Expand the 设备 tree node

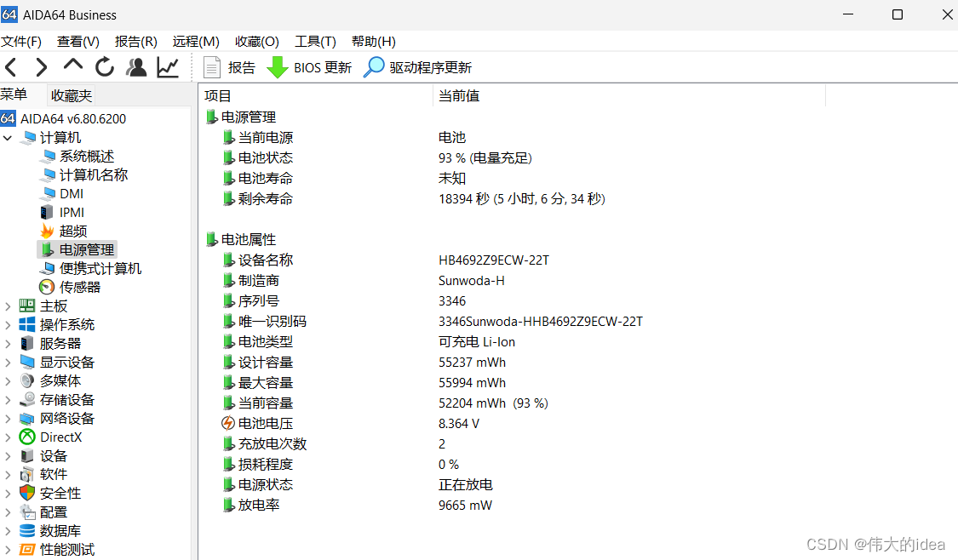point(8,456)
